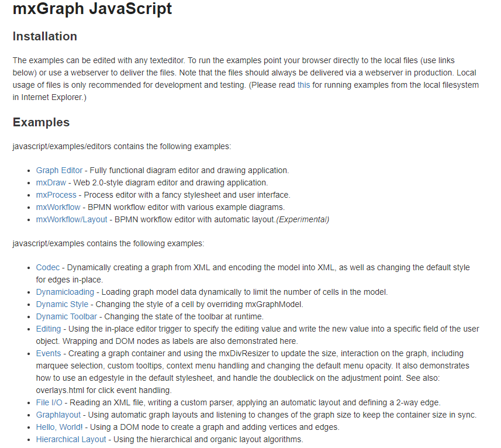
Task: Click 'Web 2.0-style diagram editor' description text
Action: (171, 183)
